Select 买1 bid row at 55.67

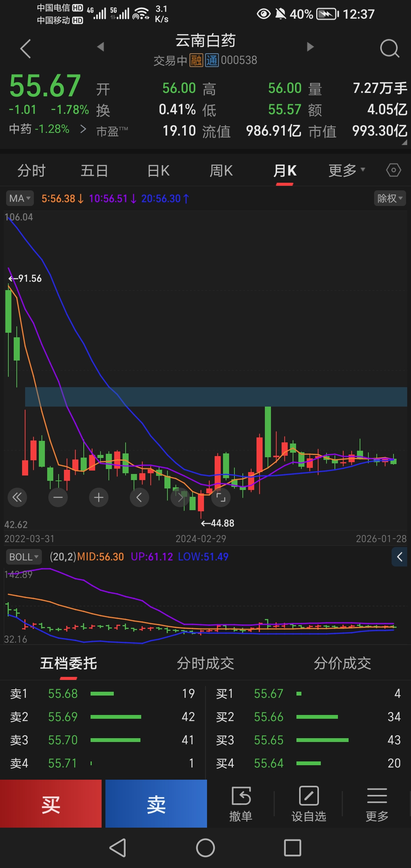308,694
